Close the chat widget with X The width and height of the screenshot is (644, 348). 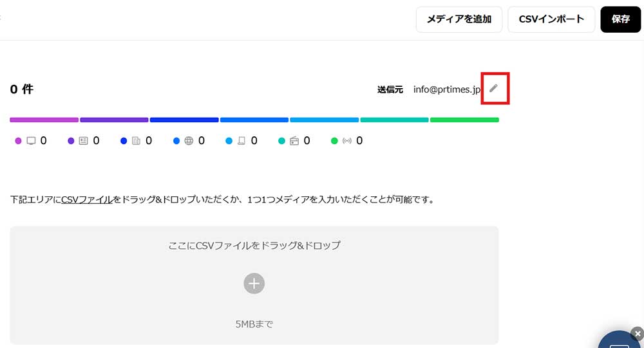638,333
